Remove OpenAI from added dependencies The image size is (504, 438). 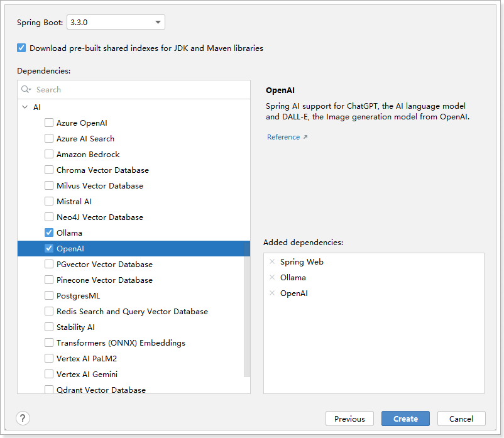pos(272,293)
